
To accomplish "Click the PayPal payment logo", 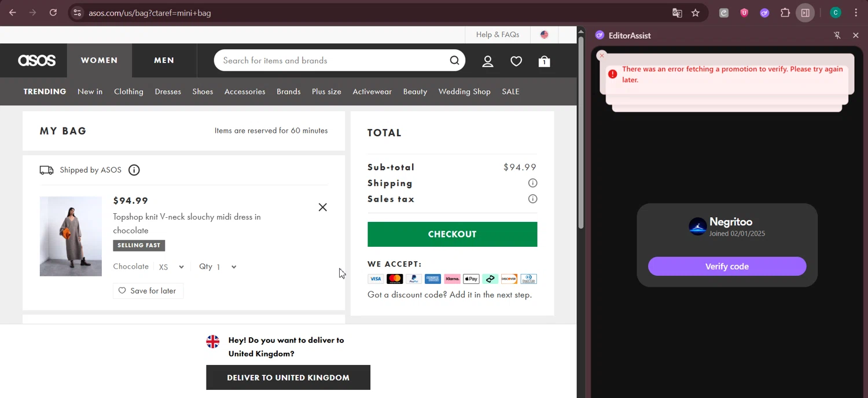I will click(414, 279).
